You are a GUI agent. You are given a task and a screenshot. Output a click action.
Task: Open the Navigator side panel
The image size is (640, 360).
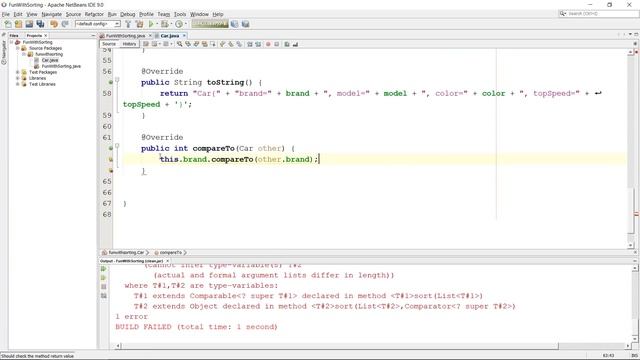click(x=4, y=53)
